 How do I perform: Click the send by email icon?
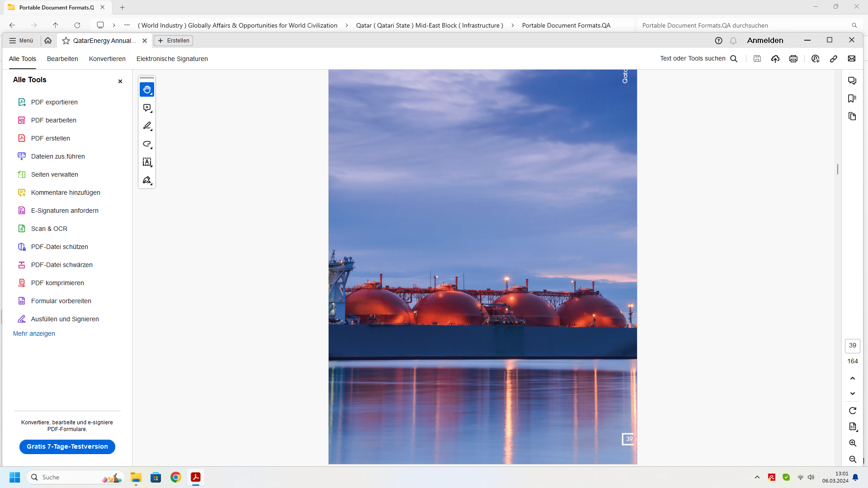(852, 59)
